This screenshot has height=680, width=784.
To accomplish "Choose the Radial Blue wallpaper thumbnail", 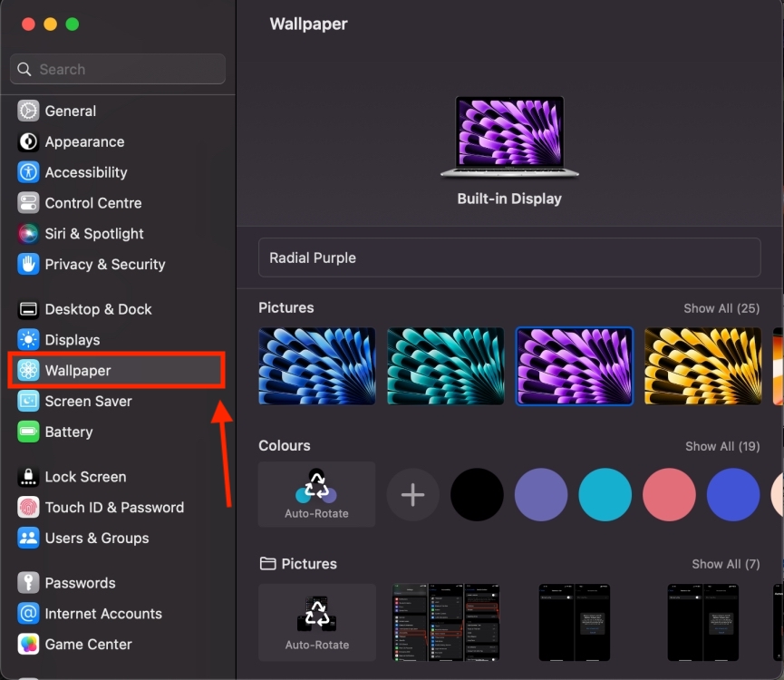I will point(317,366).
